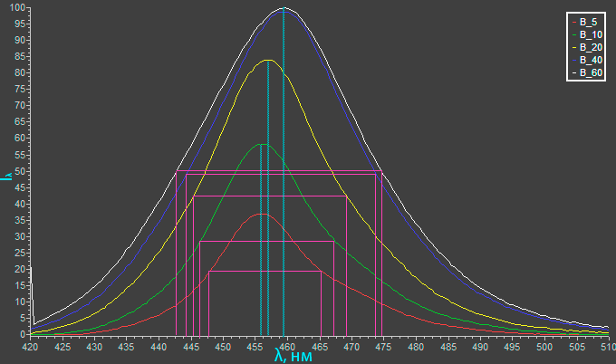Click the peak of the red curve
The width and height of the screenshot is (616, 364).
coord(262,214)
